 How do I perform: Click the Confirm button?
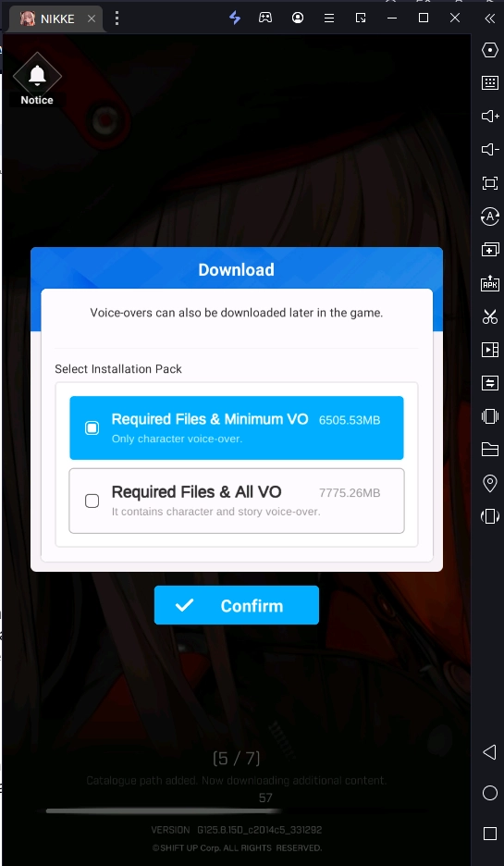pyautogui.click(x=236, y=605)
